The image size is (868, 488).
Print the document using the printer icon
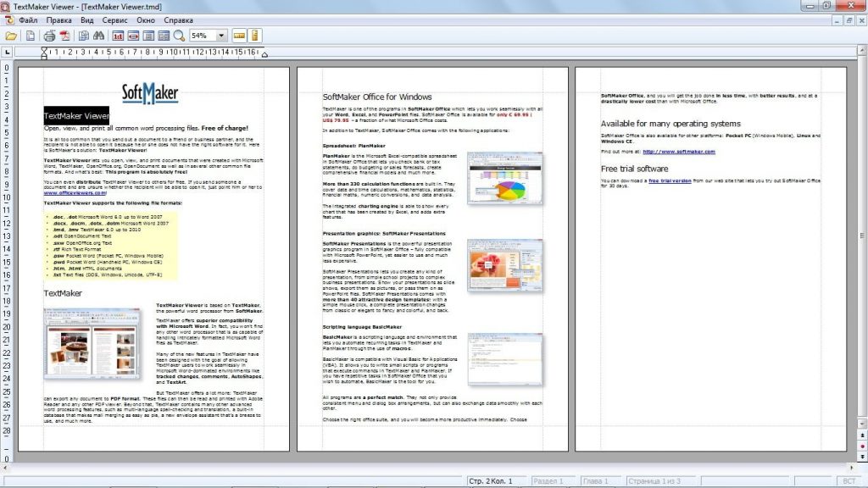[49, 36]
